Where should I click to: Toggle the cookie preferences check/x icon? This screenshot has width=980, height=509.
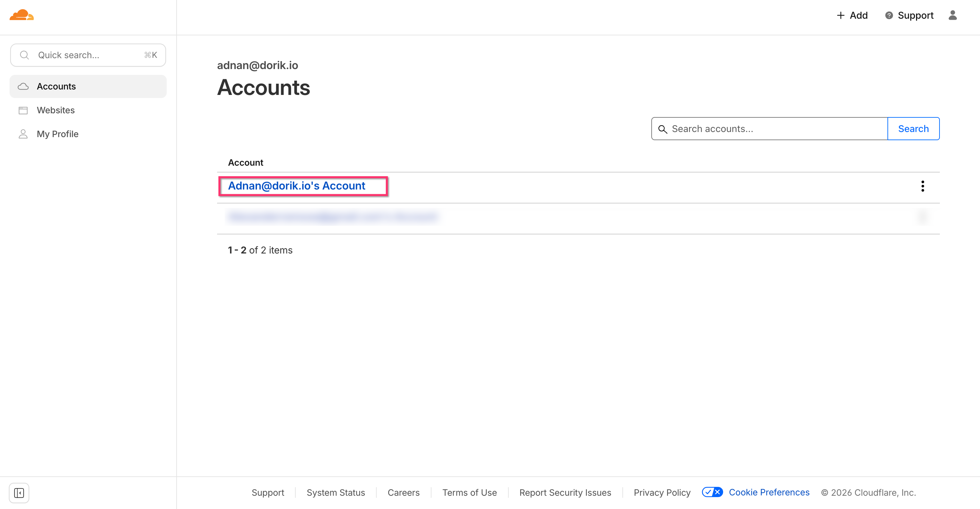click(712, 492)
